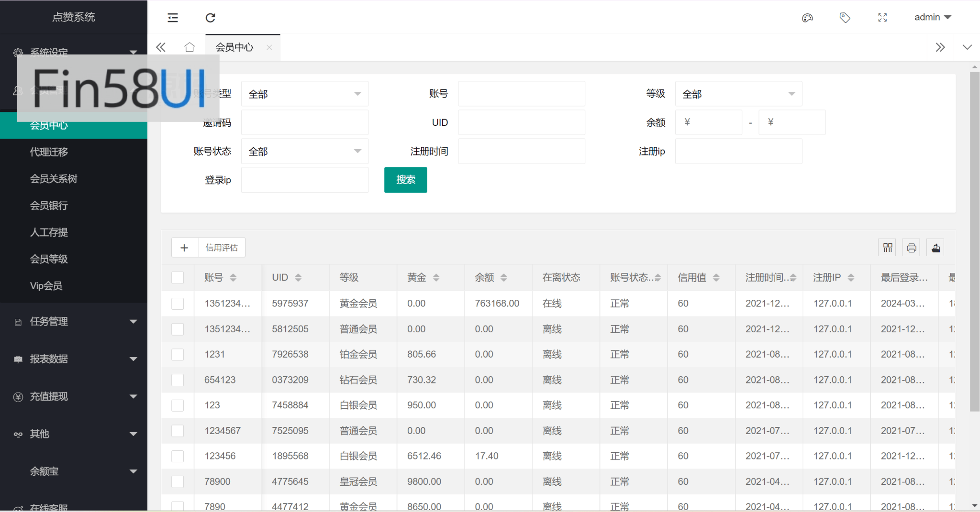Image resolution: width=980 pixels, height=512 pixels.
Task: Go to the home tab icon
Action: [189, 47]
